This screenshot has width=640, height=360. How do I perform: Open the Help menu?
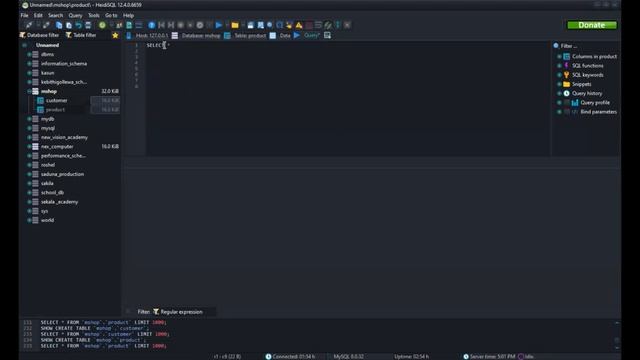pyautogui.click(x=128, y=16)
